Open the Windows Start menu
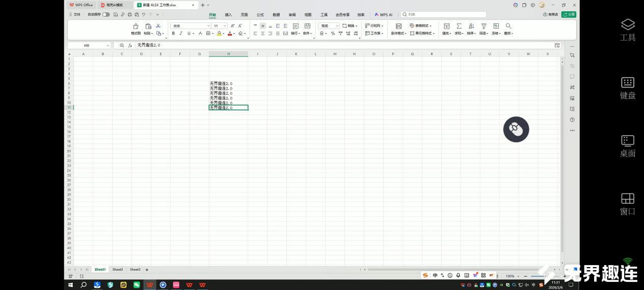 [x=71, y=285]
